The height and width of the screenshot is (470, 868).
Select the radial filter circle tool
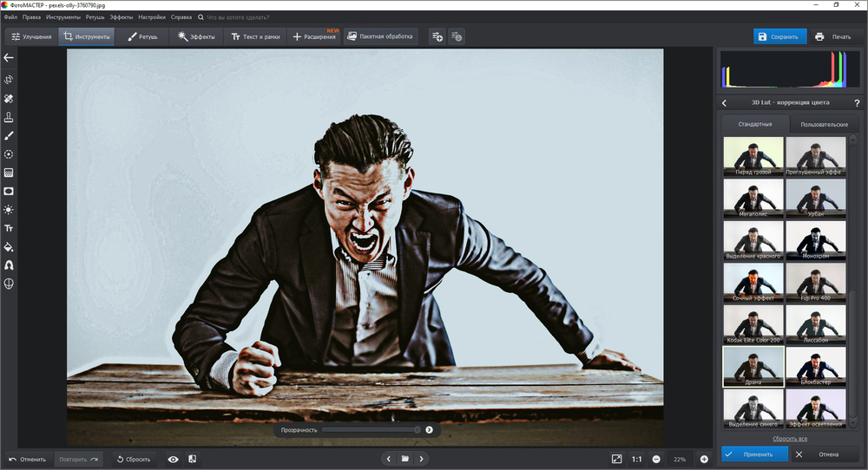pos(9,154)
